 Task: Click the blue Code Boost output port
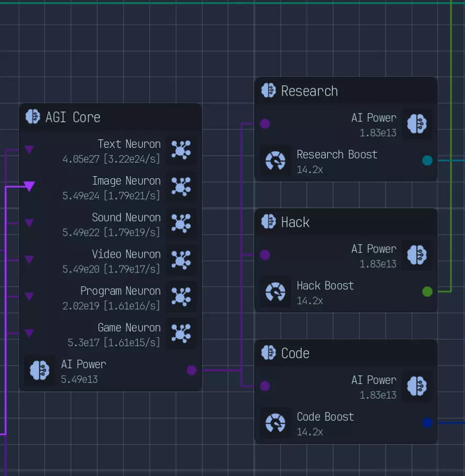click(427, 422)
